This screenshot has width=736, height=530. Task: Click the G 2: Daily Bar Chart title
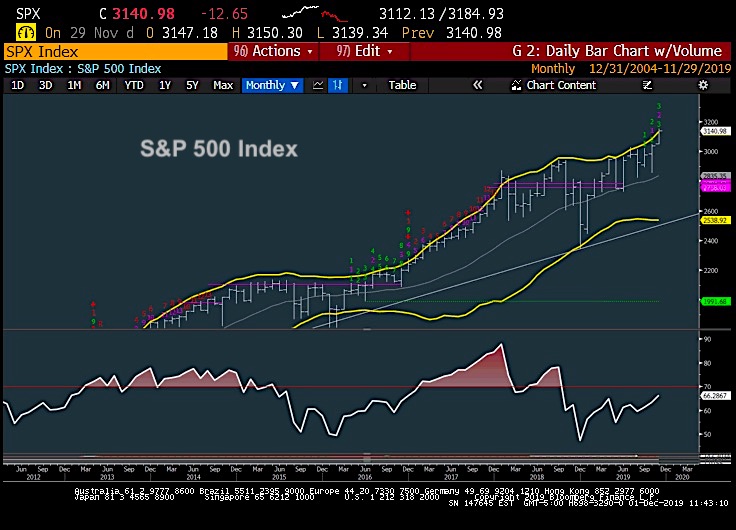pyautogui.click(x=617, y=51)
